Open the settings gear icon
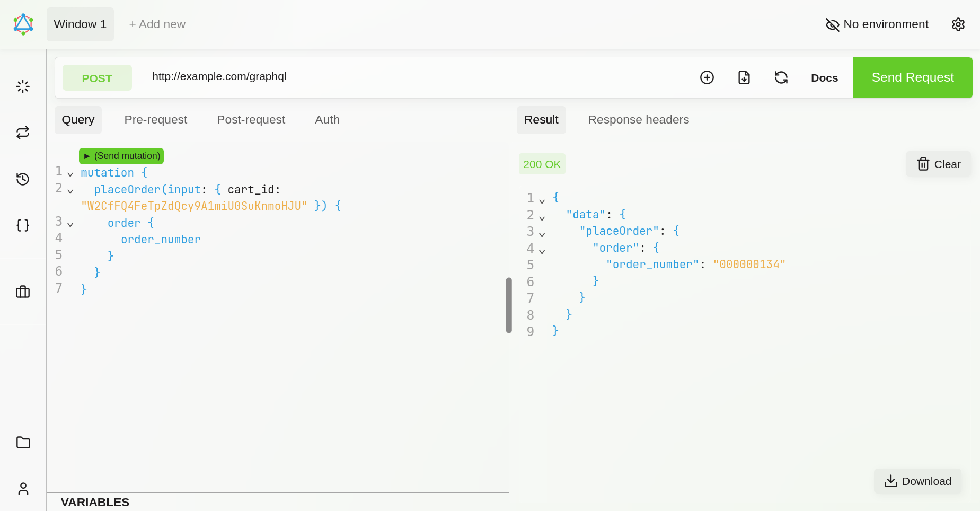The width and height of the screenshot is (980, 511). (x=958, y=24)
